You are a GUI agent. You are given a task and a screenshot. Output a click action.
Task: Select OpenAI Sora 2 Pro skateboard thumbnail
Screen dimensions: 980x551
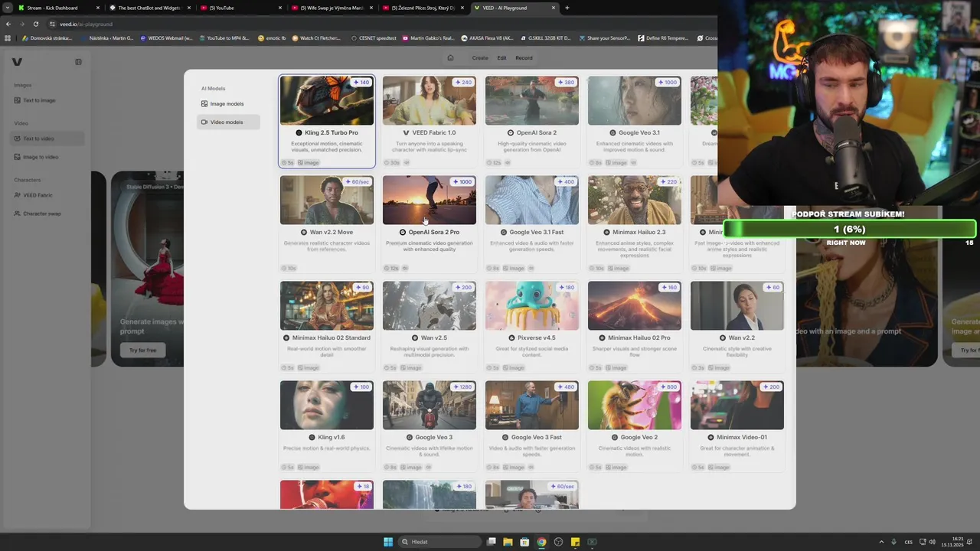point(430,200)
